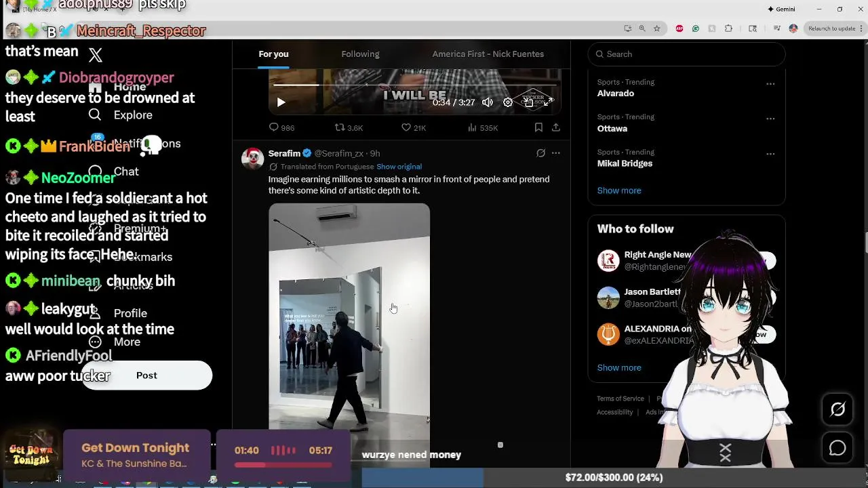868x488 pixels.
Task: Click Relaunch to update button
Action: 831,28
